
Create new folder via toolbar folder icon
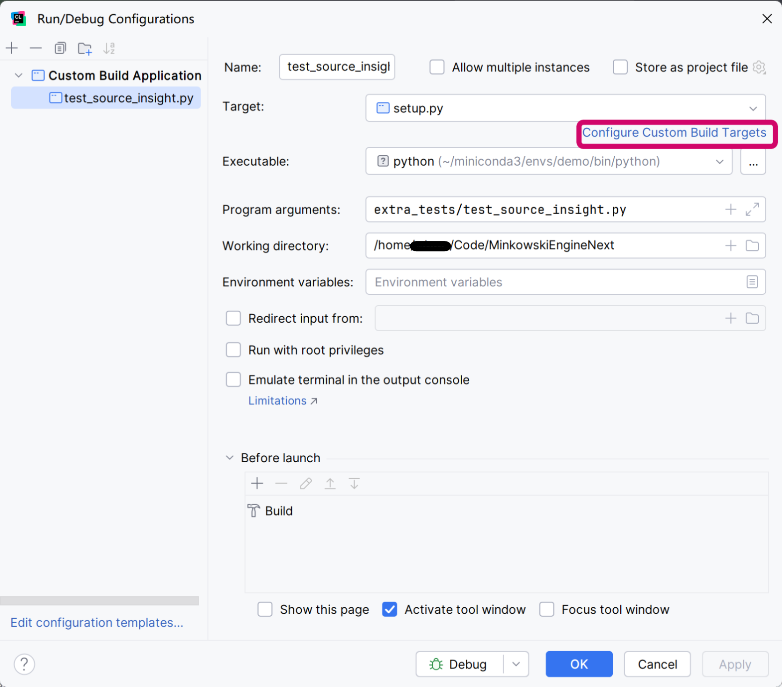click(x=85, y=48)
